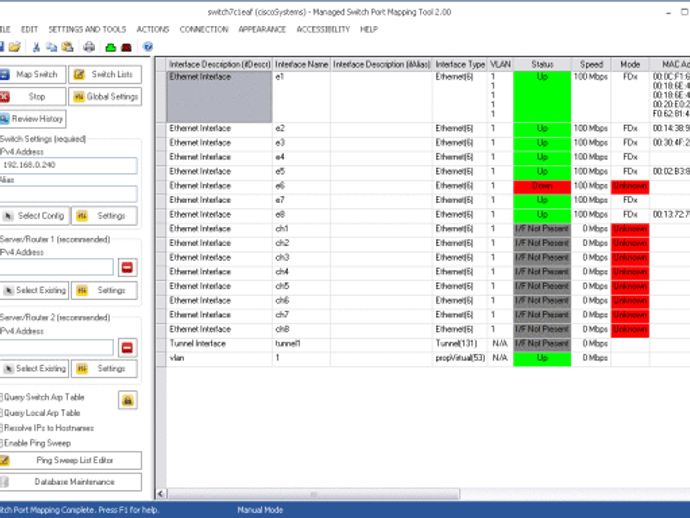Open Switch Lists
The image size is (690, 518).
coord(105,74)
